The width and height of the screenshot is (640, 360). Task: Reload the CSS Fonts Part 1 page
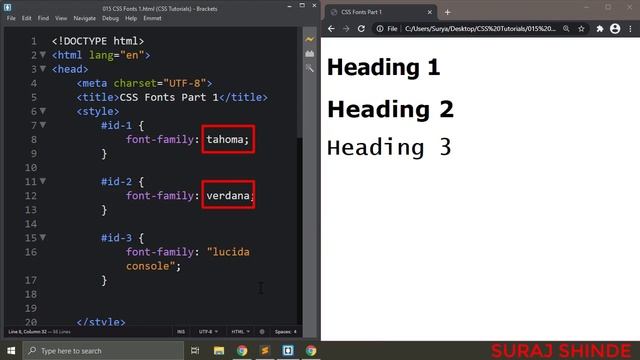point(361,29)
